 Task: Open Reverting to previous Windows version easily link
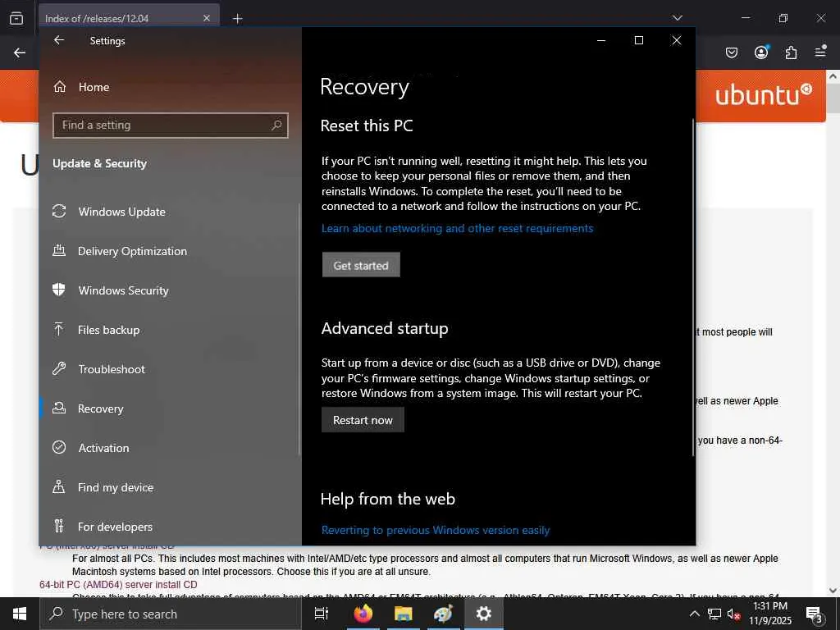coord(436,530)
